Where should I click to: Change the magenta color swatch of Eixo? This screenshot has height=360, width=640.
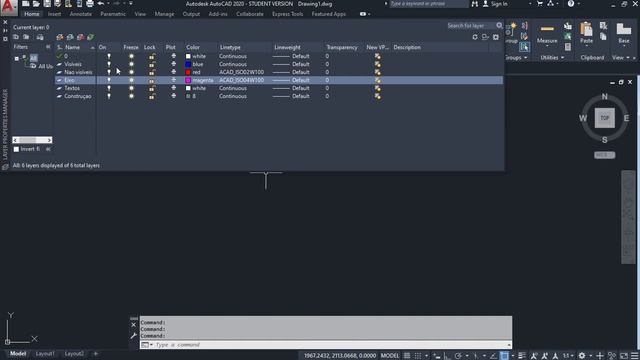(x=188, y=80)
